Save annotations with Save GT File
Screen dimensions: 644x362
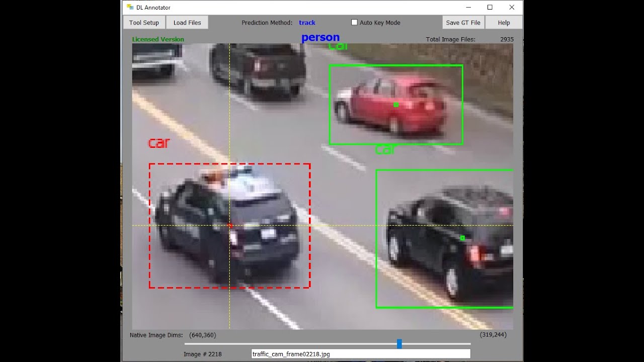(x=463, y=23)
